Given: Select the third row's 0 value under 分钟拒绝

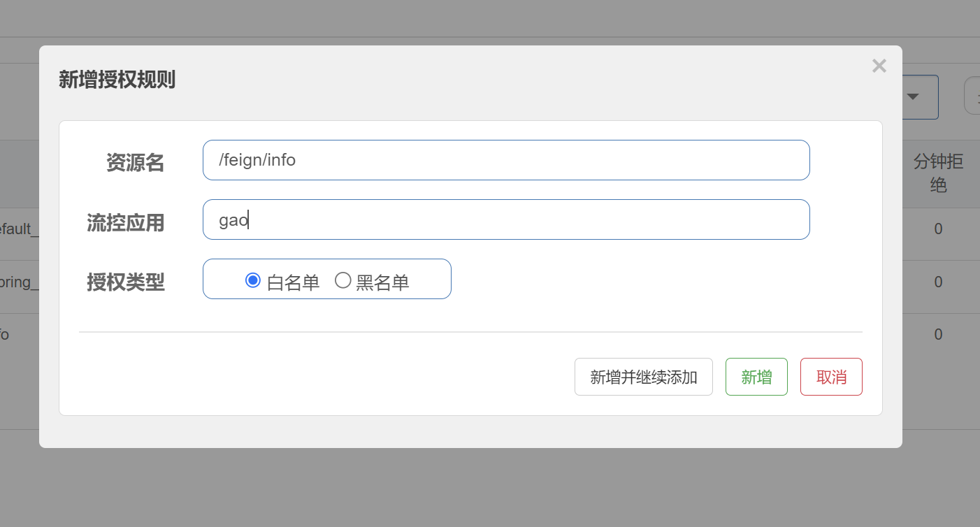Looking at the screenshot, I should coord(938,335).
